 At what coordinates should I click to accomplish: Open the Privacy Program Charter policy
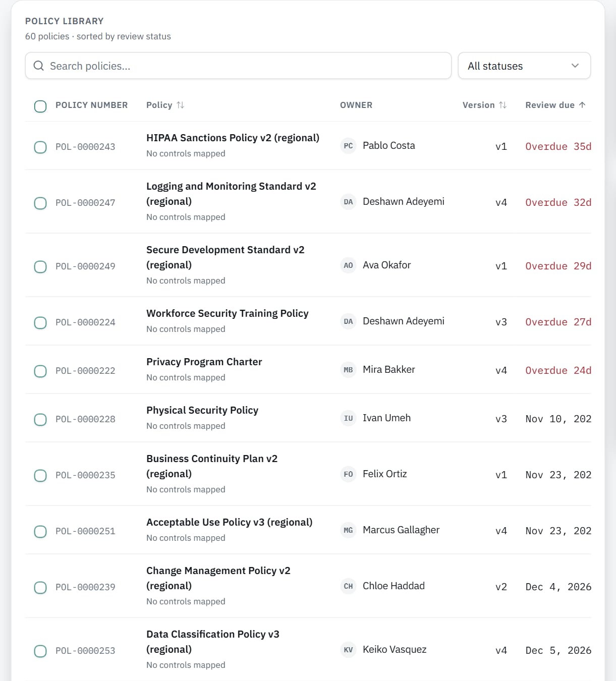[204, 362]
